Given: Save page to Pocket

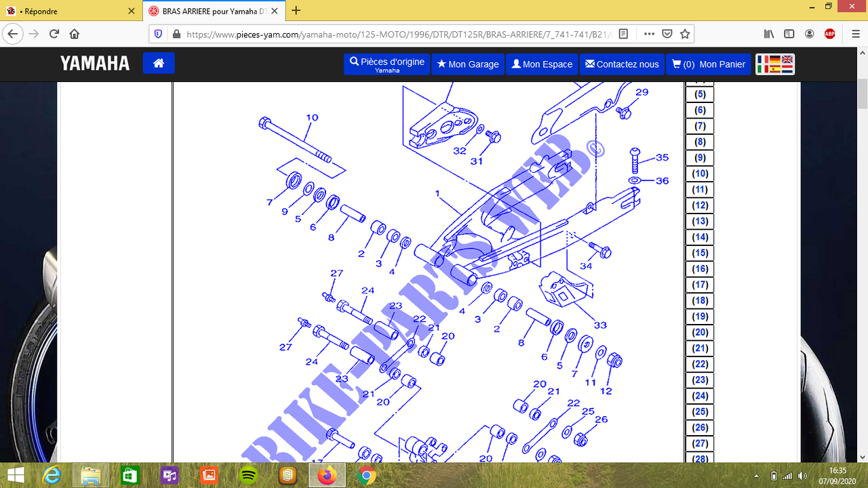Looking at the screenshot, I should click(667, 34).
